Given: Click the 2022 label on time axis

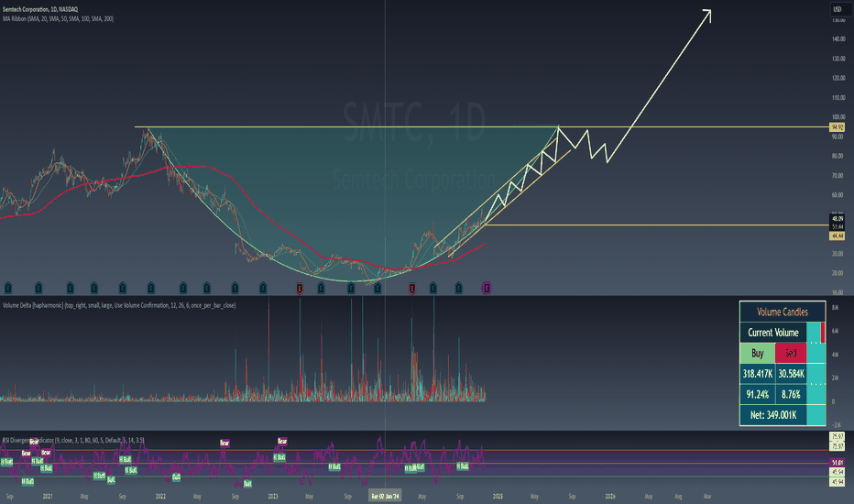Looking at the screenshot, I should [160, 497].
